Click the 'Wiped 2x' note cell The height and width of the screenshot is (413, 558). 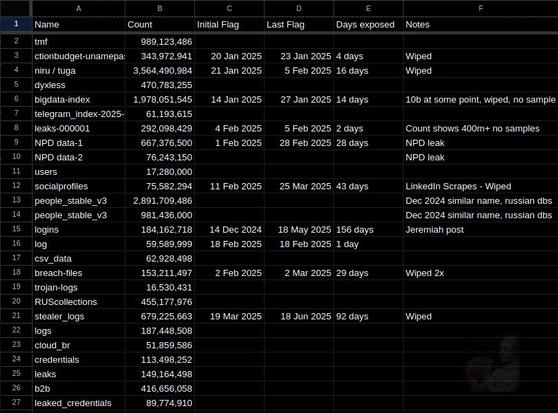point(480,273)
